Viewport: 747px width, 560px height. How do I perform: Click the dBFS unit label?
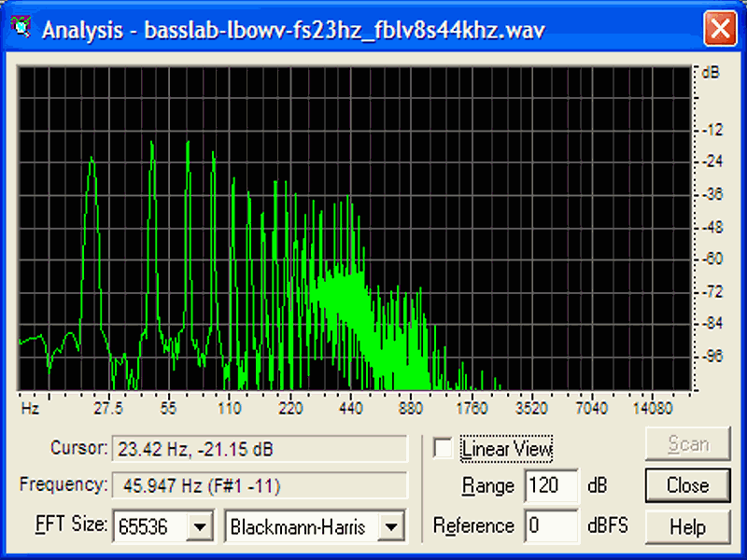point(608,525)
